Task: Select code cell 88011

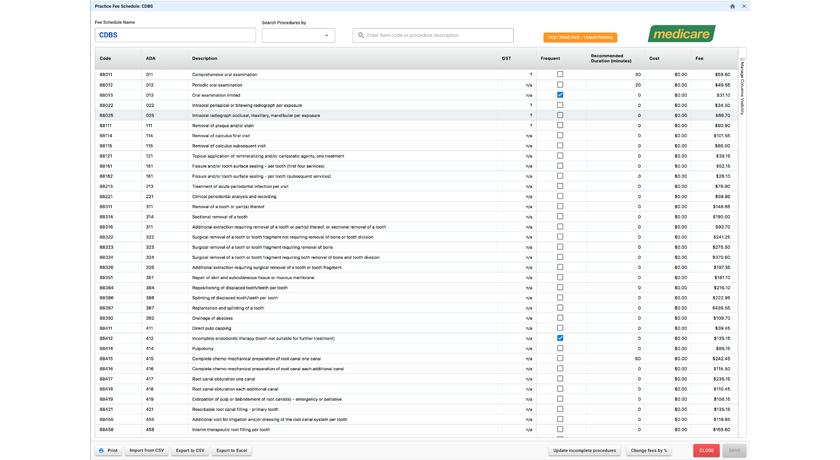Action: 106,74
